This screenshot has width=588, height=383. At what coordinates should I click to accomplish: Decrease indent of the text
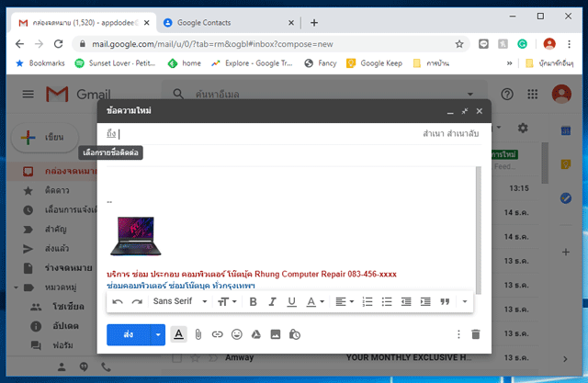(x=406, y=301)
